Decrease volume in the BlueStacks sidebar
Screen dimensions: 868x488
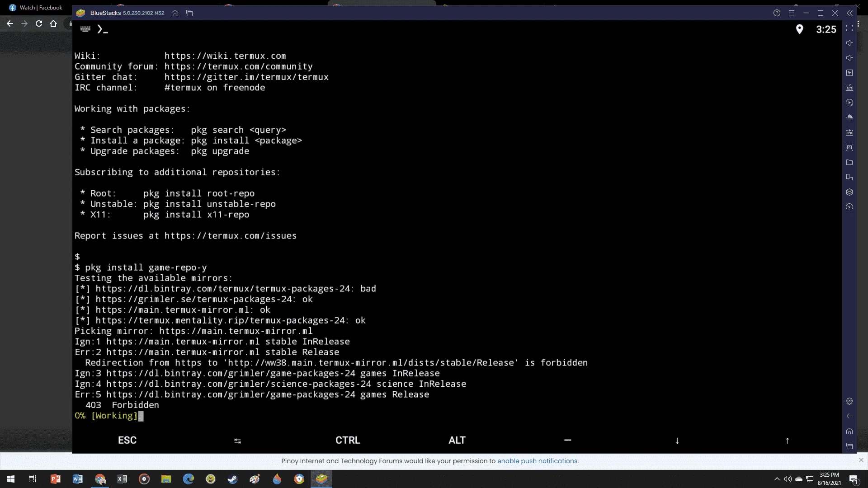tap(849, 58)
